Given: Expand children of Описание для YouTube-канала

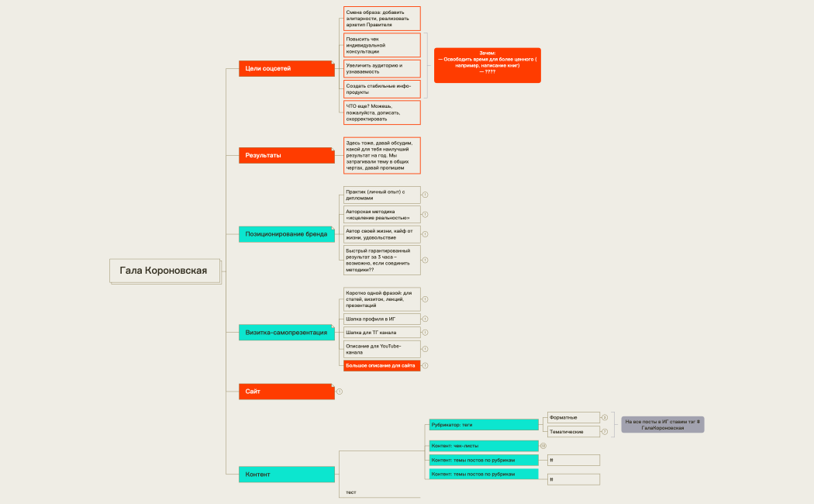Looking at the screenshot, I should (425, 349).
